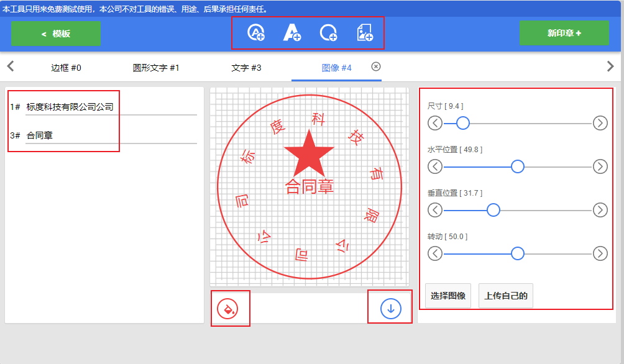The height and width of the screenshot is (364, 624).
Task: Open the add image tool
Action: coord(365,33)
